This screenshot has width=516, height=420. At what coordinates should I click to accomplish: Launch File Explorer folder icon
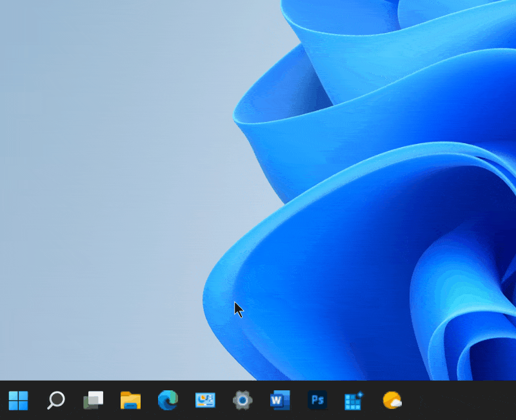pos(131,400)
